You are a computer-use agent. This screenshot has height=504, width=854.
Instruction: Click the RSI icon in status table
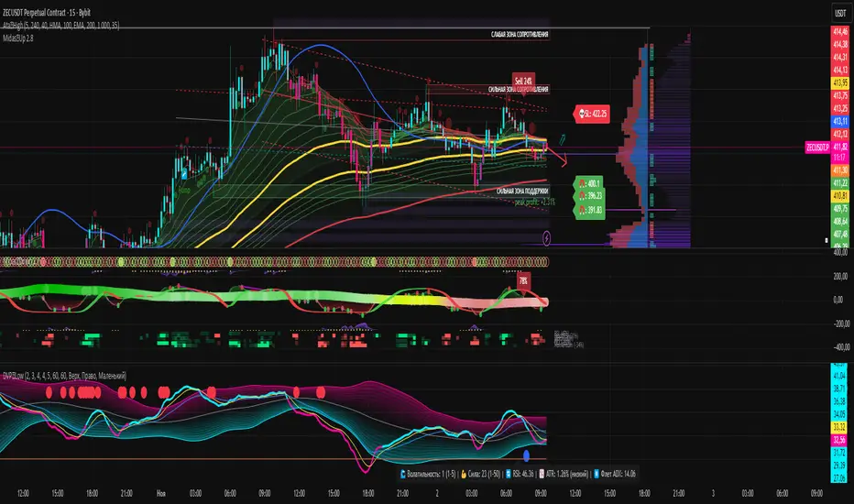pos(509,474)
